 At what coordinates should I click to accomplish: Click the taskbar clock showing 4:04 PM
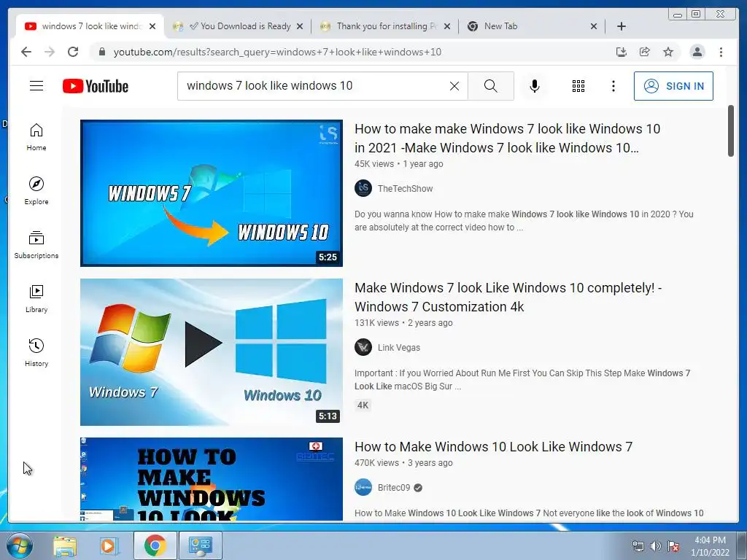(710, 546)
